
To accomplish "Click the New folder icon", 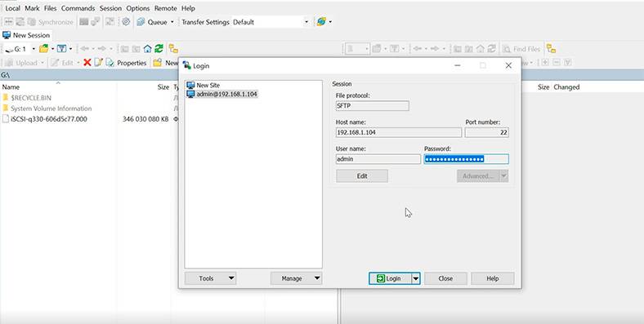I will pyautogui.click(x=157, y=63).
